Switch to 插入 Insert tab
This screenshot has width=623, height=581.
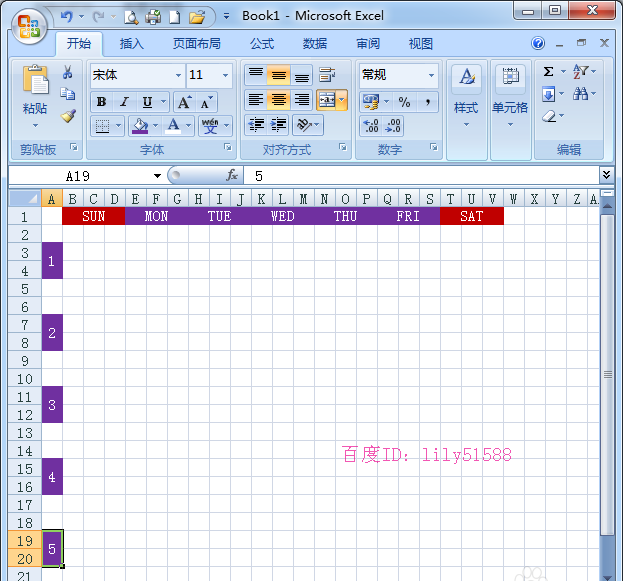[x=132, y=43]
